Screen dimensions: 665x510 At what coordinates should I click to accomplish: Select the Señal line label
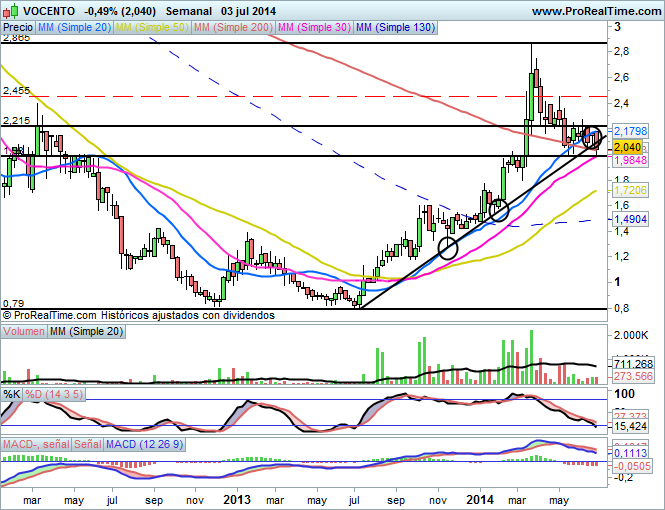pyautogui.click(x=88, y=443)
